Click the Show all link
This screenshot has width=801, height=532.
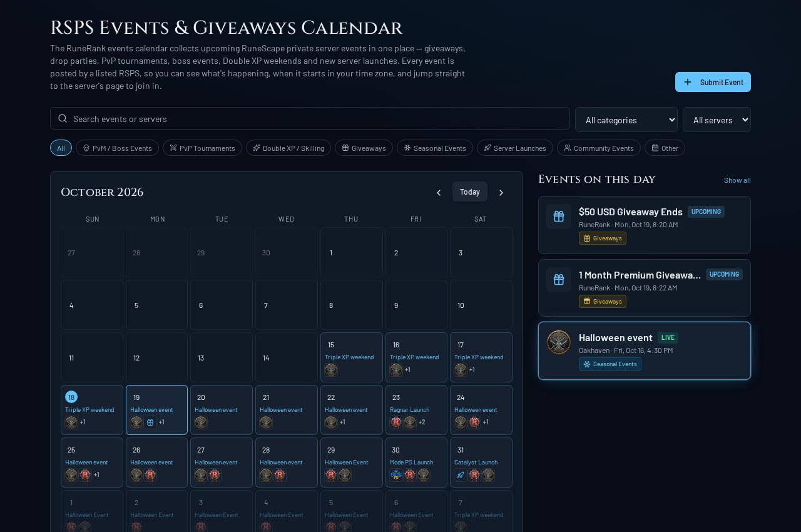tap(737, 180)
